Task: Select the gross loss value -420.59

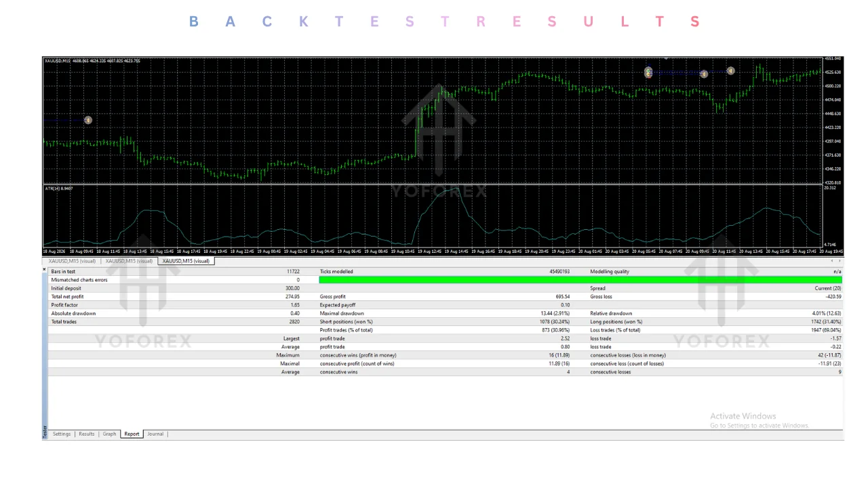Action: point(833,296)
